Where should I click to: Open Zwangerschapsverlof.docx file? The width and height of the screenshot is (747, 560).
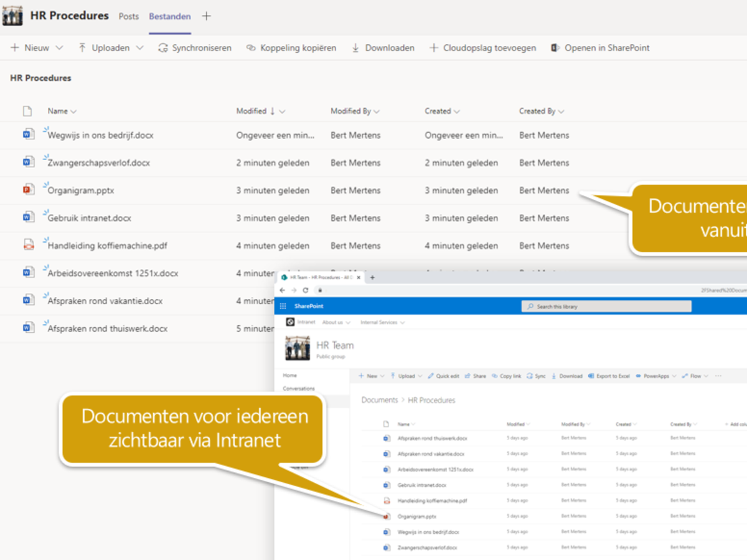tap(99, 163)
